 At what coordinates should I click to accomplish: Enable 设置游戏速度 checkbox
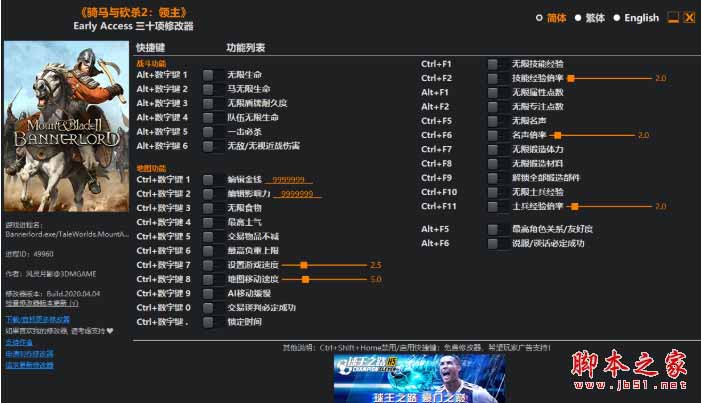point(208,265)
